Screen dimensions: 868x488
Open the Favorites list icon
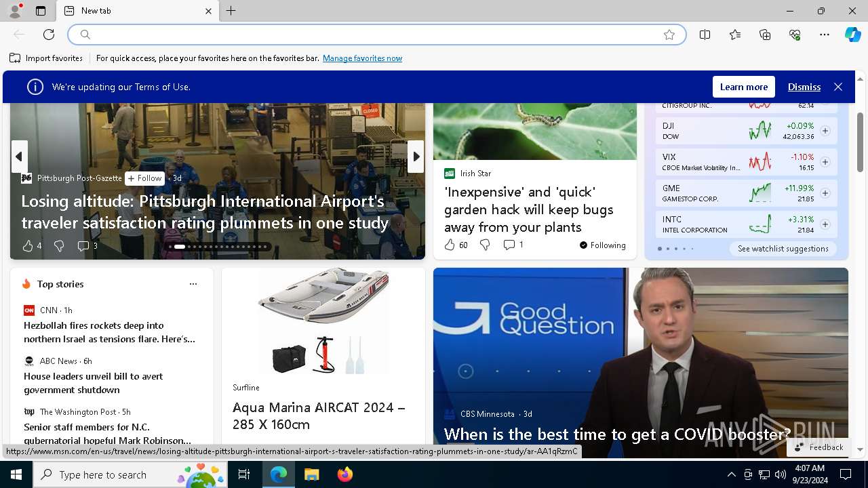point(735,35)
